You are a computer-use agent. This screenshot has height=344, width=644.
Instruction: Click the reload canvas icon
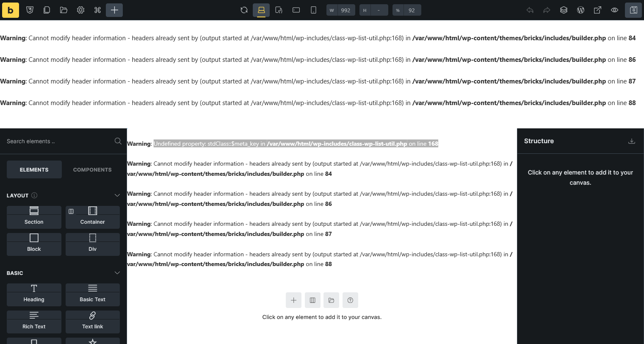[x=244, y=10]
